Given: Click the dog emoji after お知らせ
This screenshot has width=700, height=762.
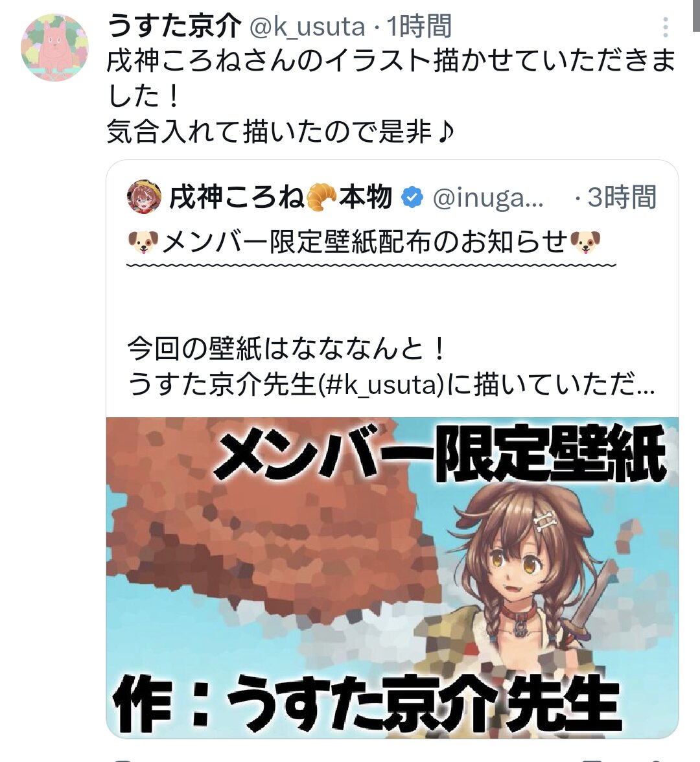Looking at the screenshot, I should coord(585,242).
